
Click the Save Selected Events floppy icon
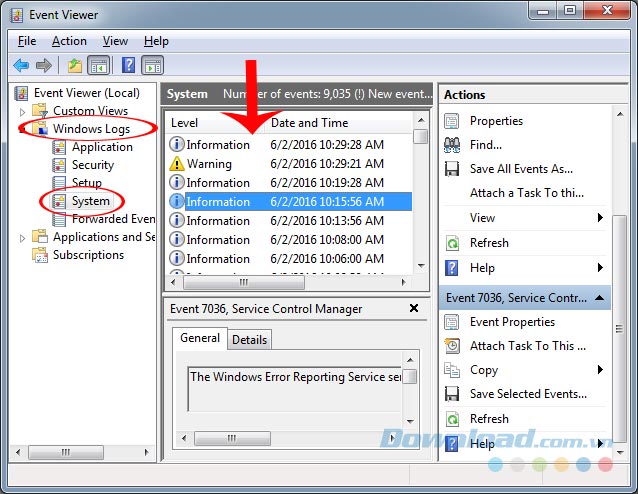click(452, 394)
